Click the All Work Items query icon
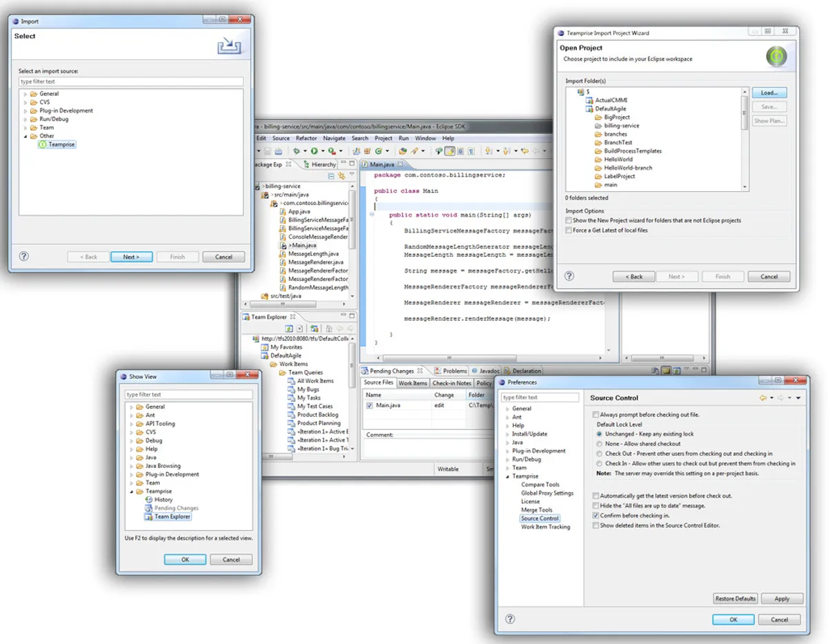 [293, 381]
